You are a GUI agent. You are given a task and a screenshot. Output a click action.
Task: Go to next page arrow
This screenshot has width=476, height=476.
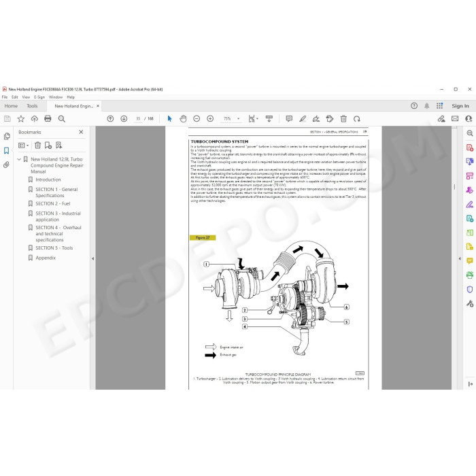click(124, 119)
